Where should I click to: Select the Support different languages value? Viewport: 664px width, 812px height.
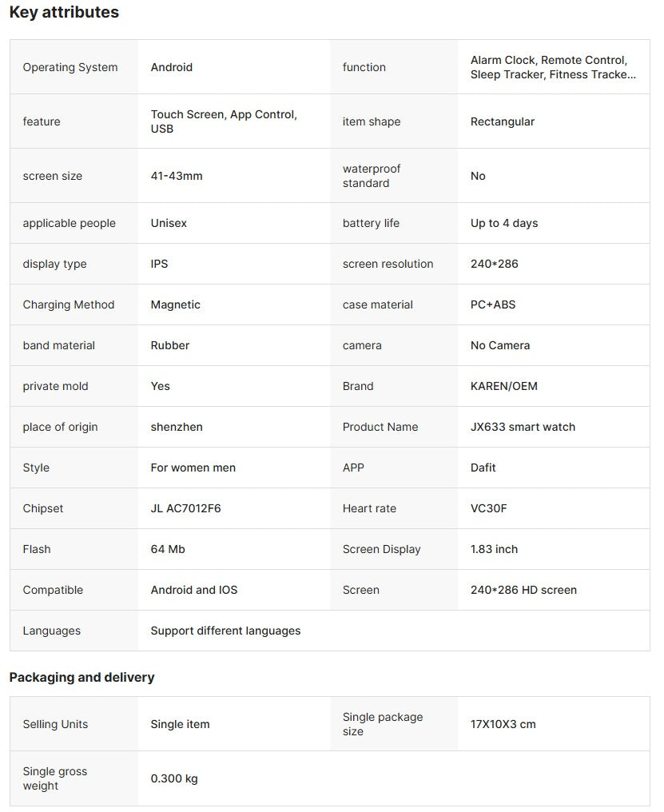pyautogui.click(x=225, y=631)
